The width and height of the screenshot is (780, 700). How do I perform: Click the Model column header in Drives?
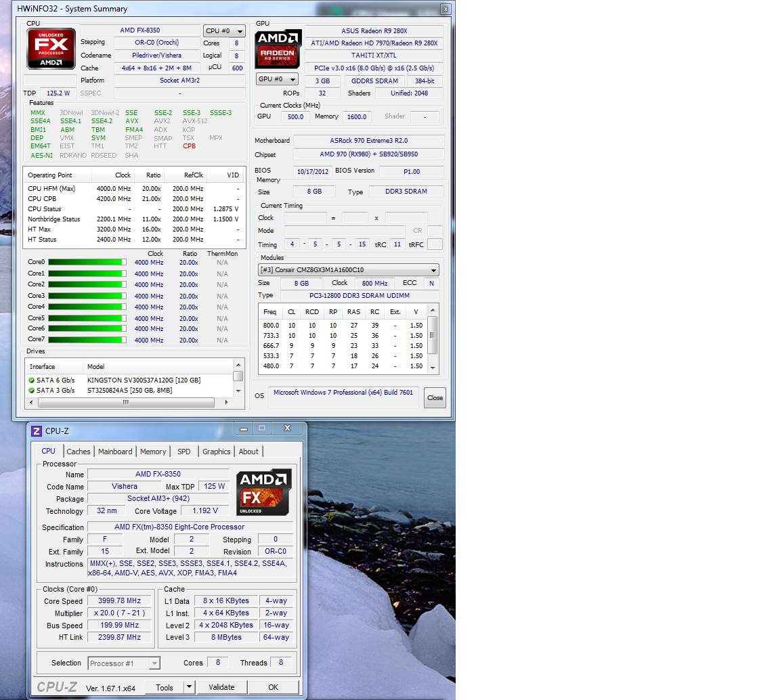(x=158, y=367)
